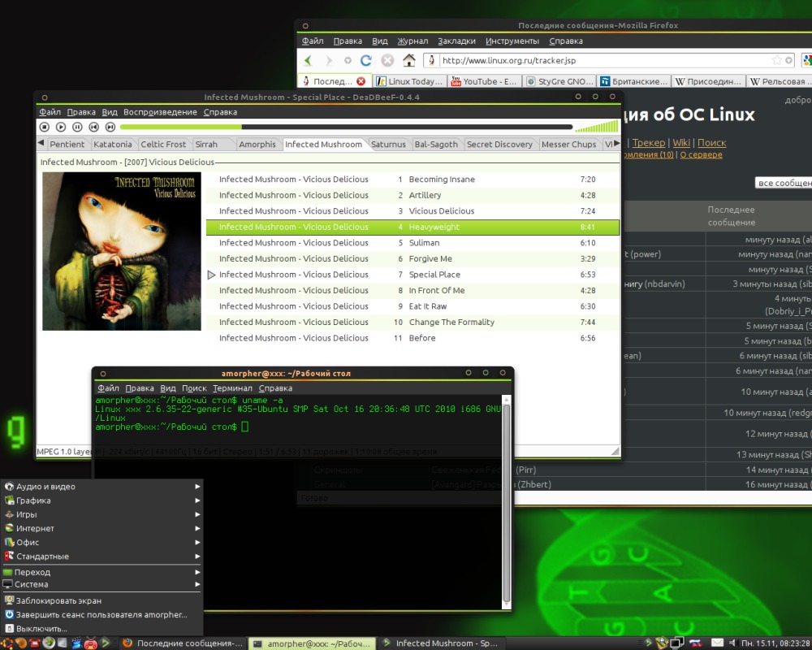Switch keyboard layout via Russian flag
812x650 pixels.
click(696, 643)
